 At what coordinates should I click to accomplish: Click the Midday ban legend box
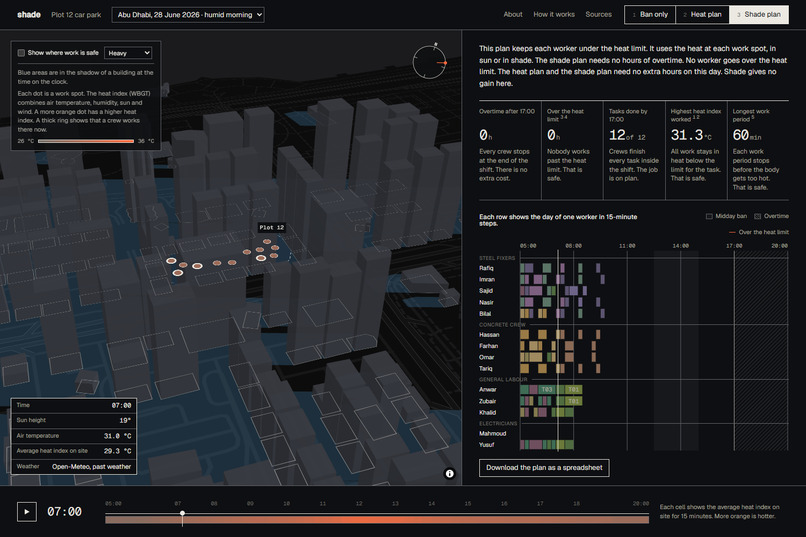(x=709, y=216)
